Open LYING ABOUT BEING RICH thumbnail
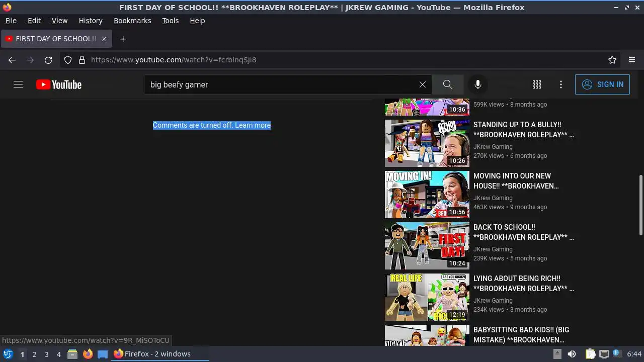The width and height of the screenshot is (644, 362). click(427, 297)
